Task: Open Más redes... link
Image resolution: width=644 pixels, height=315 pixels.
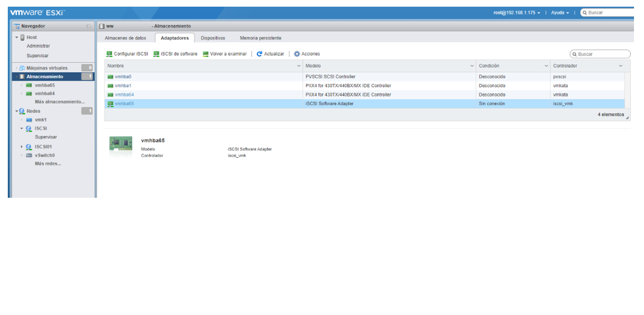Action: 48,163
